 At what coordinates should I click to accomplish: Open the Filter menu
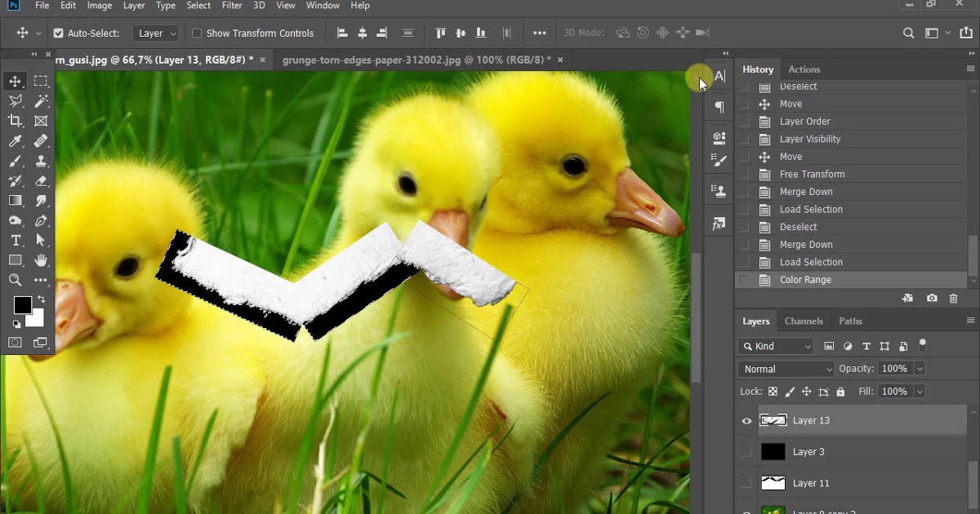tap(232, 6)
